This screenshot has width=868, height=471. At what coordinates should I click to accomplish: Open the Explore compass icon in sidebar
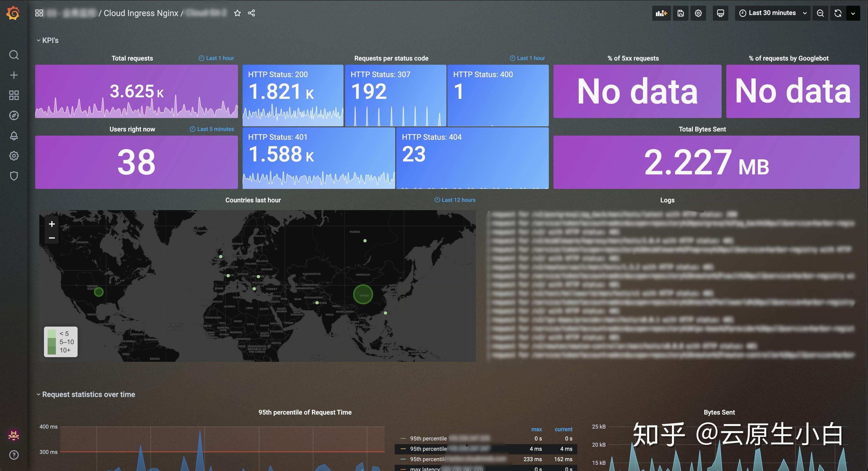point(14,115)
